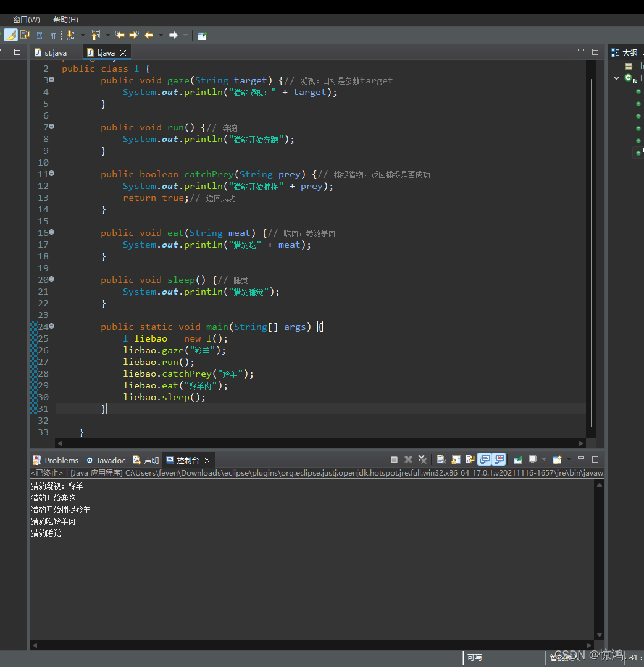644x667 pixels.
Task: Toggle Word Wrap in console toolbar
Action: point(470,459)
